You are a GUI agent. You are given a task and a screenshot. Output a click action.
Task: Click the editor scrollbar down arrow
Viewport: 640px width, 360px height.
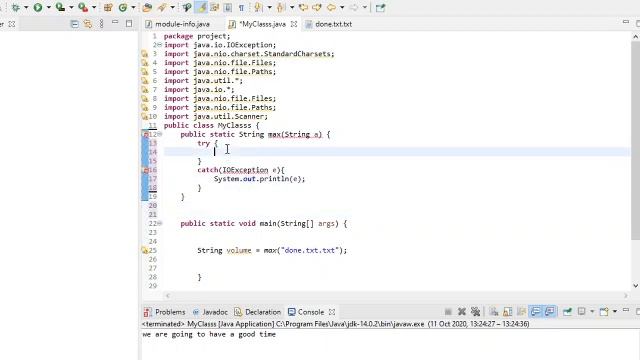click(636, 286)
